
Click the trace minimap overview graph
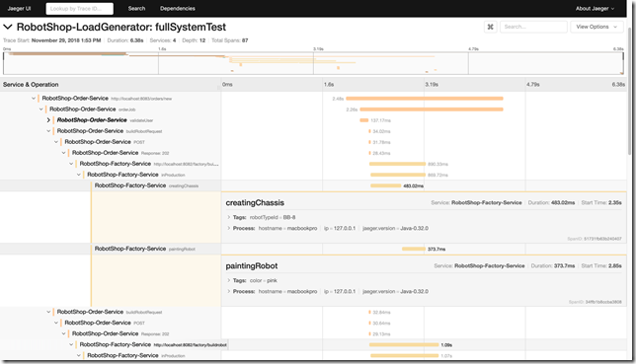pos(313,63)
